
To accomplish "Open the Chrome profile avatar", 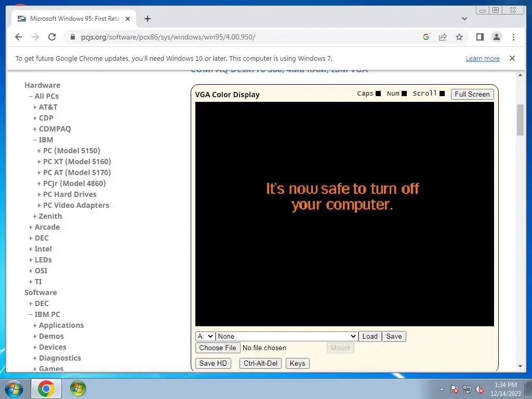I will [x=496, y=37].
